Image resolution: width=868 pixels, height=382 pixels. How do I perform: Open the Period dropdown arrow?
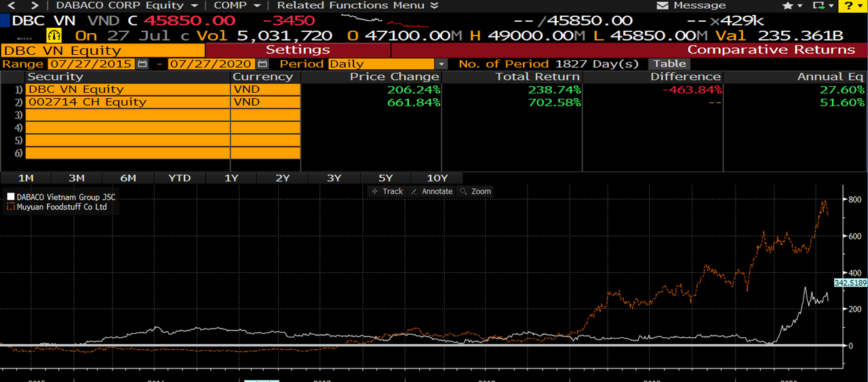pos(442,64)
